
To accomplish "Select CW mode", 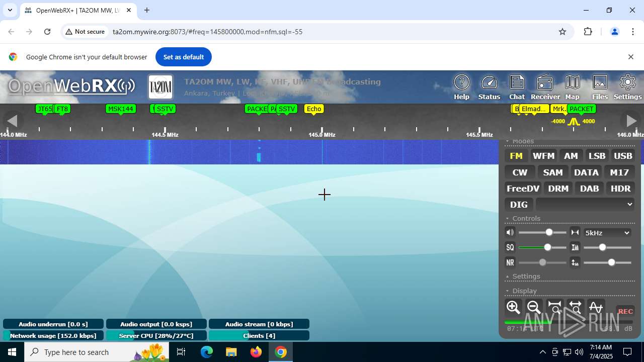I will 520,172.
